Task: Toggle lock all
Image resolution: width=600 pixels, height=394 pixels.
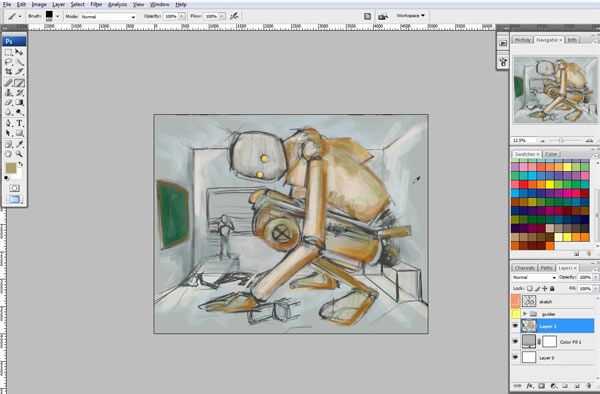Action: (552, 288)
